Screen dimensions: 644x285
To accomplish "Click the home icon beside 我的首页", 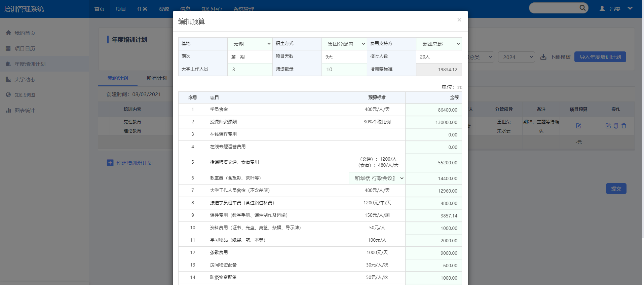I will coord(8,33).
